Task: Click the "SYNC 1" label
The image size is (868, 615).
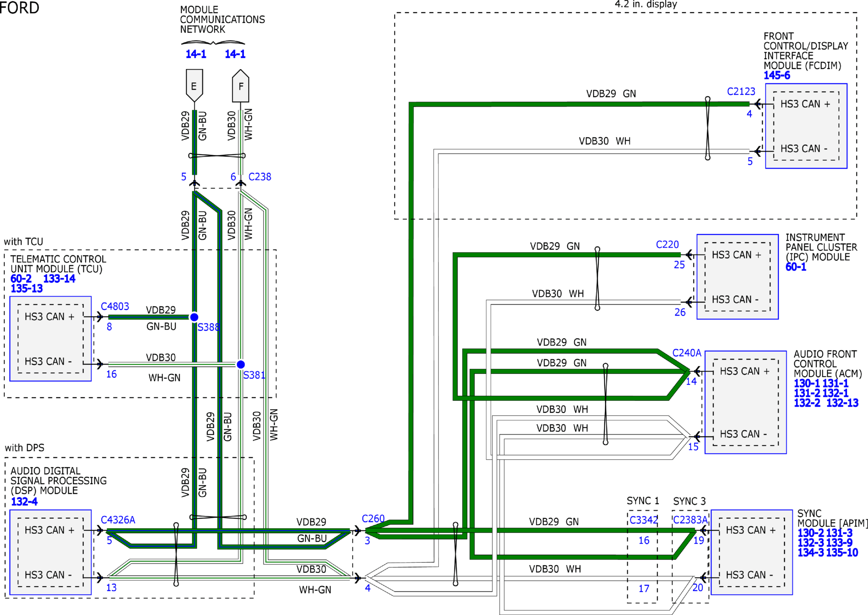Action: click(643, 501)
